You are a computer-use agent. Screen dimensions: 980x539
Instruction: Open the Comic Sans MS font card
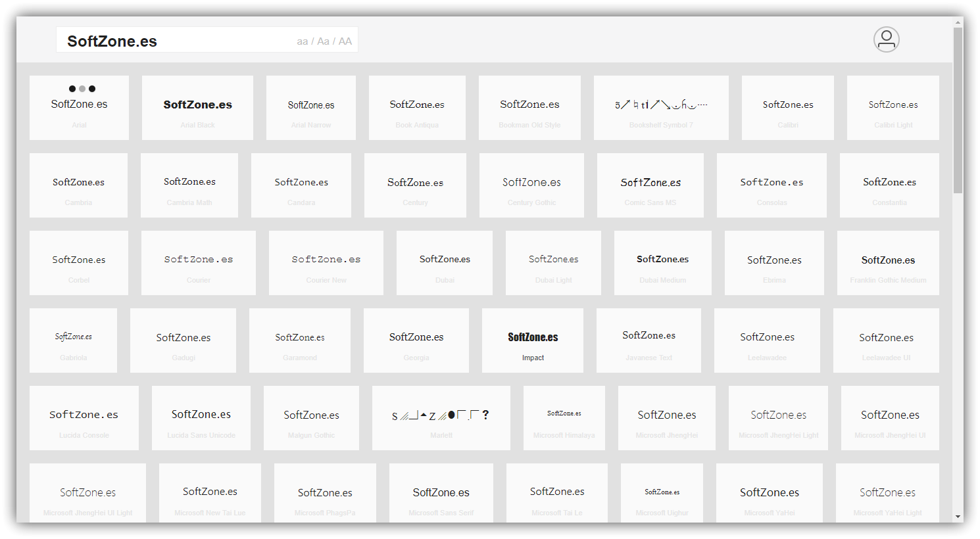coord(650,185)
